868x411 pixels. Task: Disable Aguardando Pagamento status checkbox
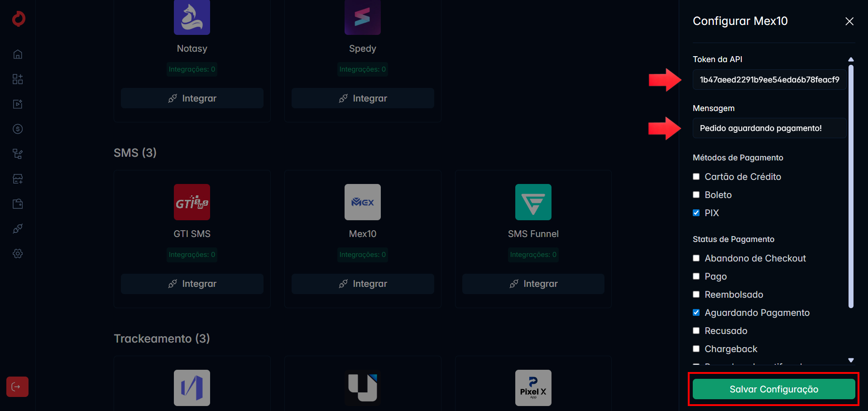[696, 313]
